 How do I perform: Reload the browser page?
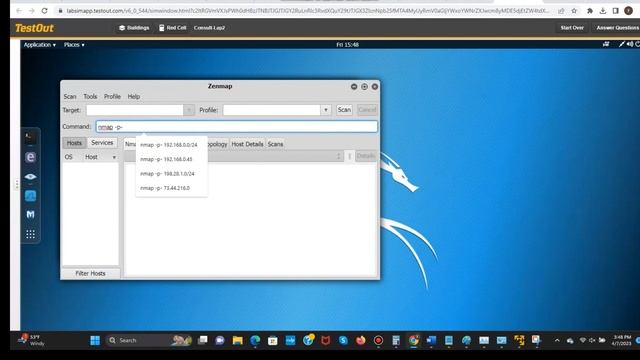pos(44,11)
